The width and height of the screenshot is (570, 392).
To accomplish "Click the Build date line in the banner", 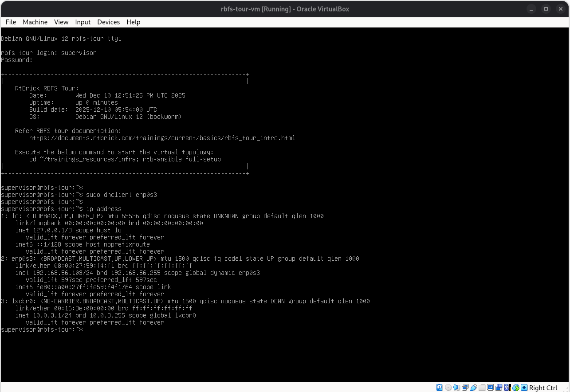I will point(93,110).
